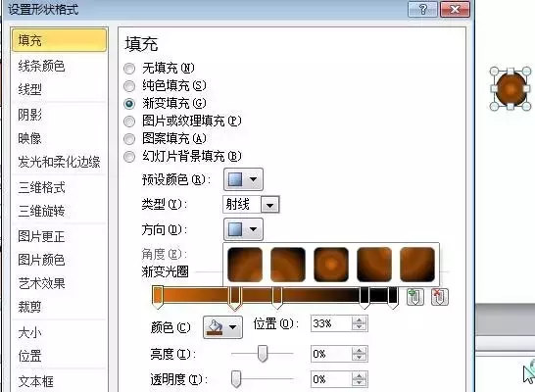The image size is (535, 392).
Task: Click the 亮度 0% input field
Action: pos(331,354)
